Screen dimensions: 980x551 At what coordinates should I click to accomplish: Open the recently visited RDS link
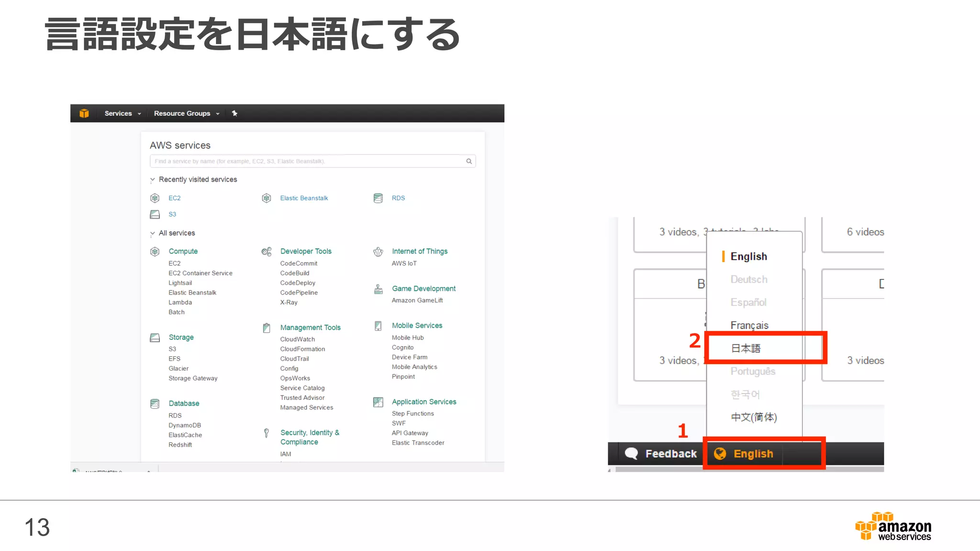pos(398,198)
